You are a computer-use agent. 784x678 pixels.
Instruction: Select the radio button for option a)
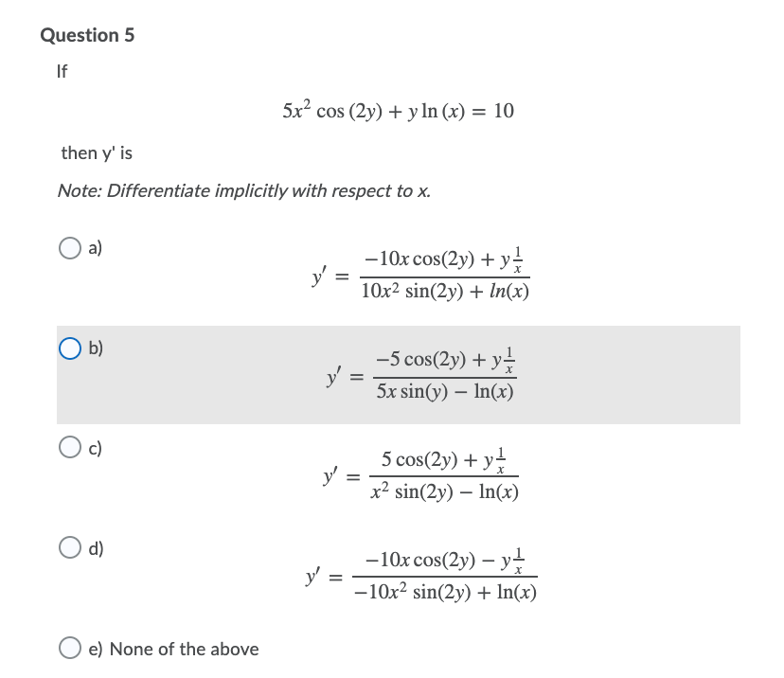click(70, 247)
